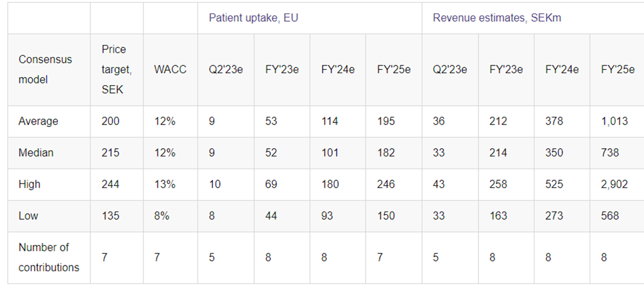Select the Median row label
The image size is (644, 286).
click(x=36, y=153)
